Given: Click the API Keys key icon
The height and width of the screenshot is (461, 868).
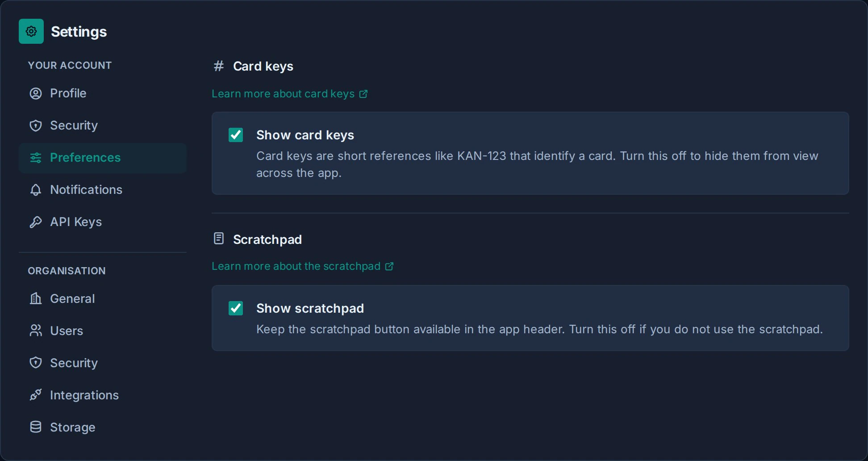Looking at the screenshot, I should pyautogui.click(x=36, y=222).
